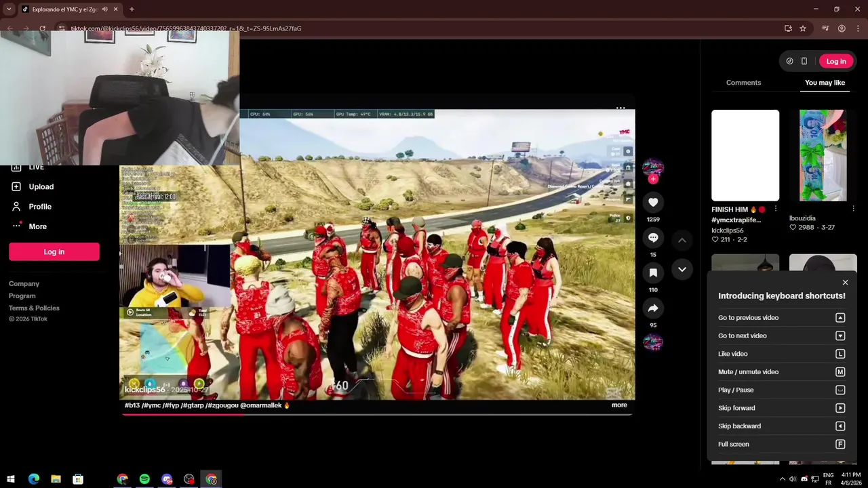This screenshot has height=488, width=868.
Task: Click the kickclips56 name under FINISH HIM card
Action: click(728, 230)
